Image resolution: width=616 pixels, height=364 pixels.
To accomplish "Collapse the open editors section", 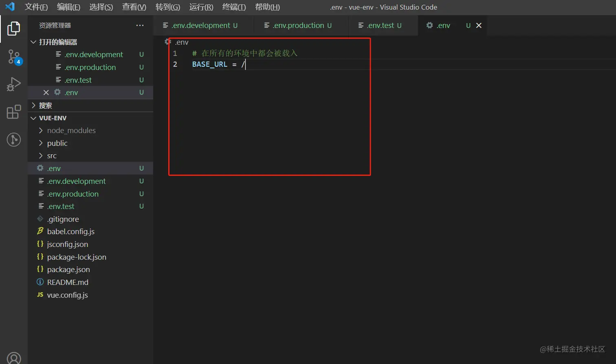I will click(x=33, y=42).
